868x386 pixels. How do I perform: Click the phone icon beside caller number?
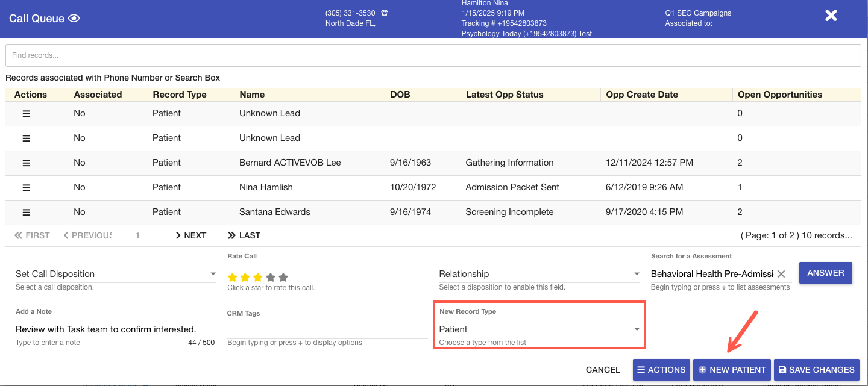[385, 13]
